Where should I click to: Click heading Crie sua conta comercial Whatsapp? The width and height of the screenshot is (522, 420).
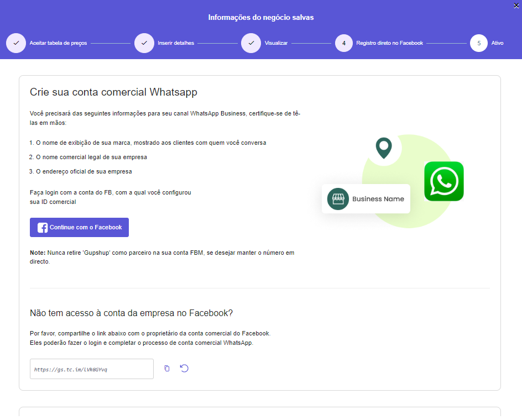113,92
